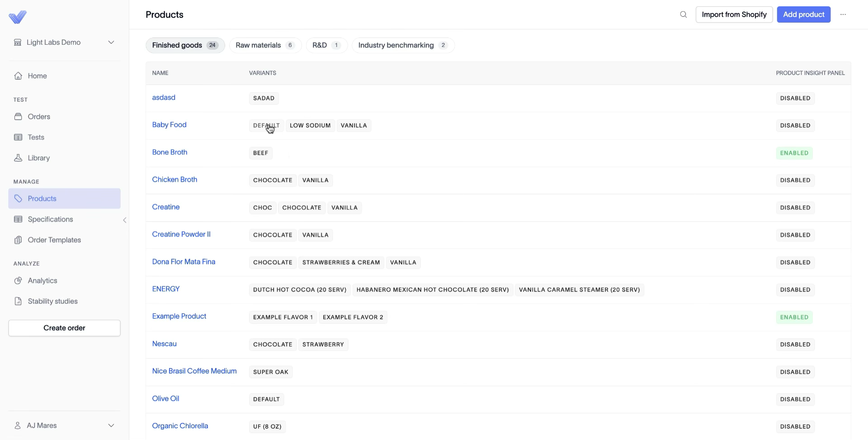The image size is (868, 440).
Task: Click the search magnifier icon
Action: [x=684, y=14]
